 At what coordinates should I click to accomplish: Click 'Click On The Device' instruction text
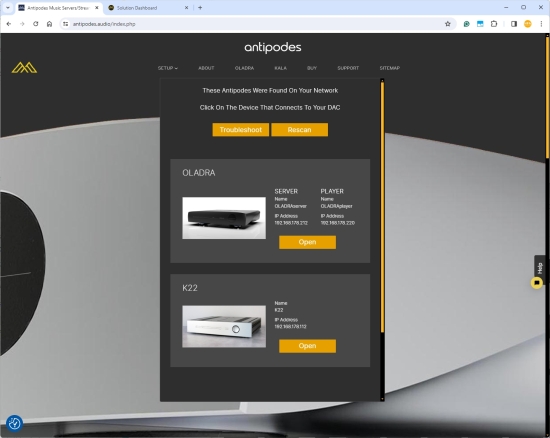click(270, 107)
